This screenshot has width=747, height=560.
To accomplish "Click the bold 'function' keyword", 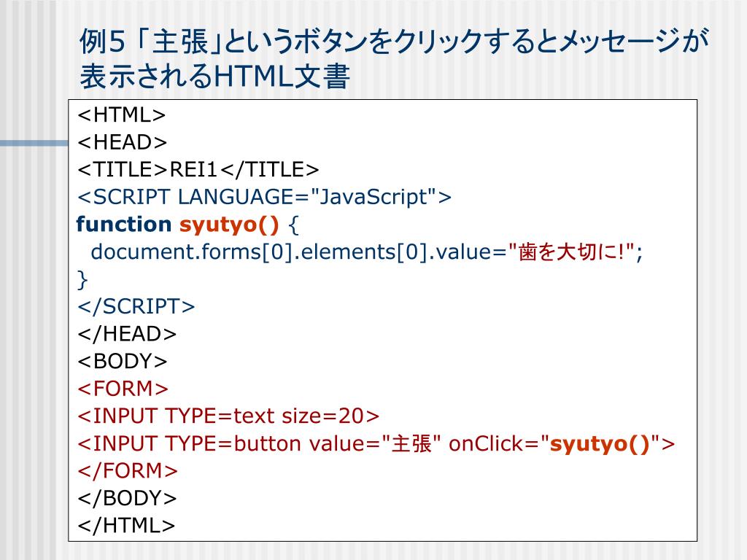I will pyautogui.click(x=124, y=224).
